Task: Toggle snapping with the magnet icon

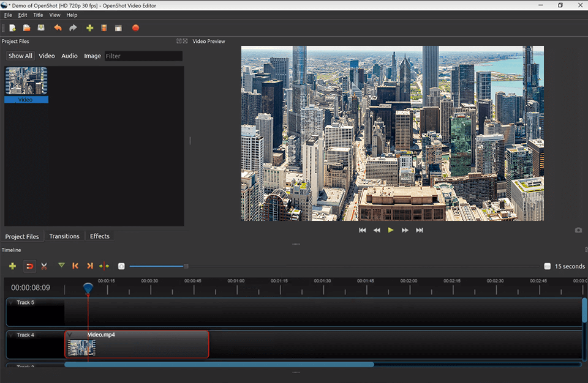Action: [x=29, y=266]
